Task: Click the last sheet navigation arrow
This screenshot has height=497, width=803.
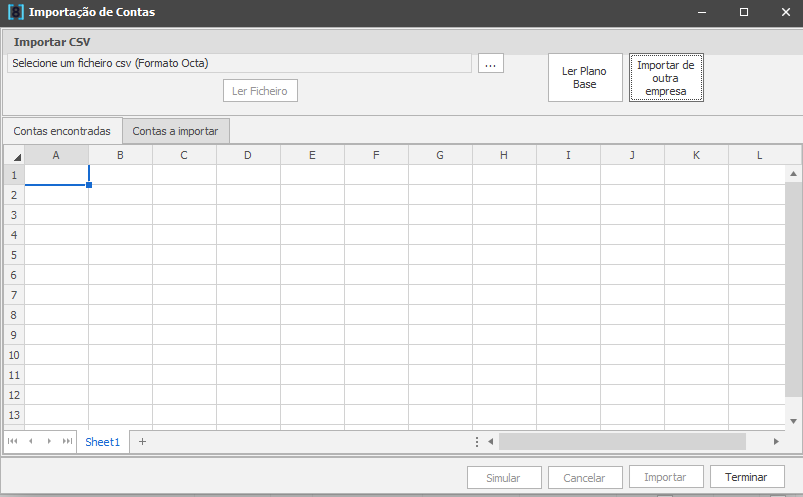Action: (x=67, y=441)
